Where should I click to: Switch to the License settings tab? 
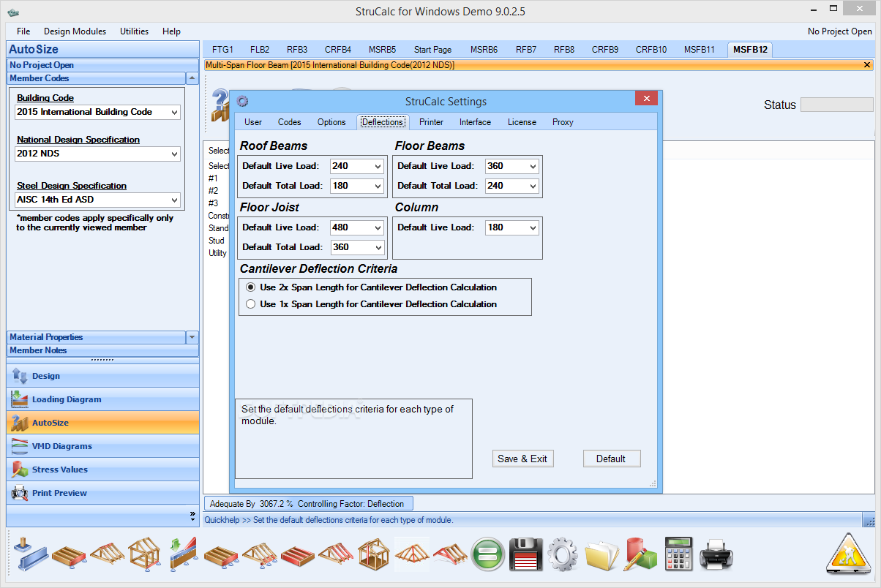tap(522, 122)
